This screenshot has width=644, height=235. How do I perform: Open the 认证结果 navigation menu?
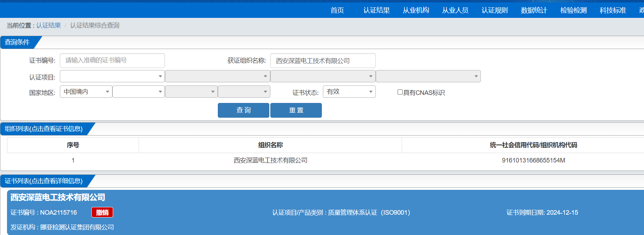pyautogui.click(x=376, y=10)
